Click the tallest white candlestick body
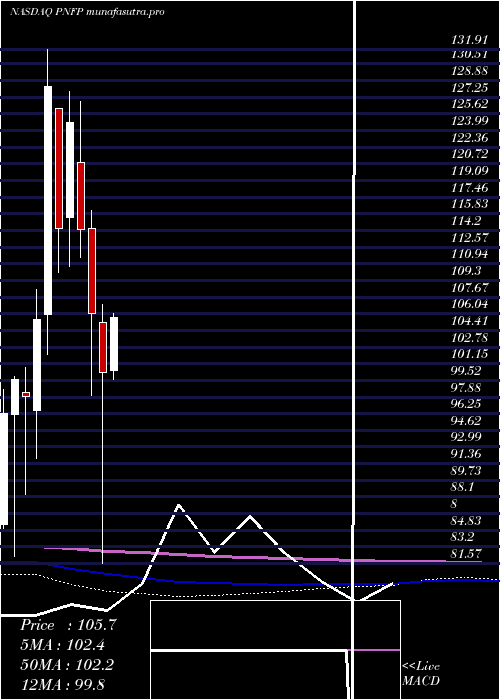 (48, 200)
